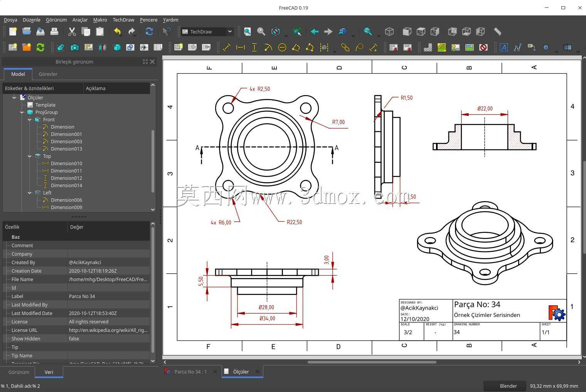Apply a geometric hatch to a face

tap(442, 47)
